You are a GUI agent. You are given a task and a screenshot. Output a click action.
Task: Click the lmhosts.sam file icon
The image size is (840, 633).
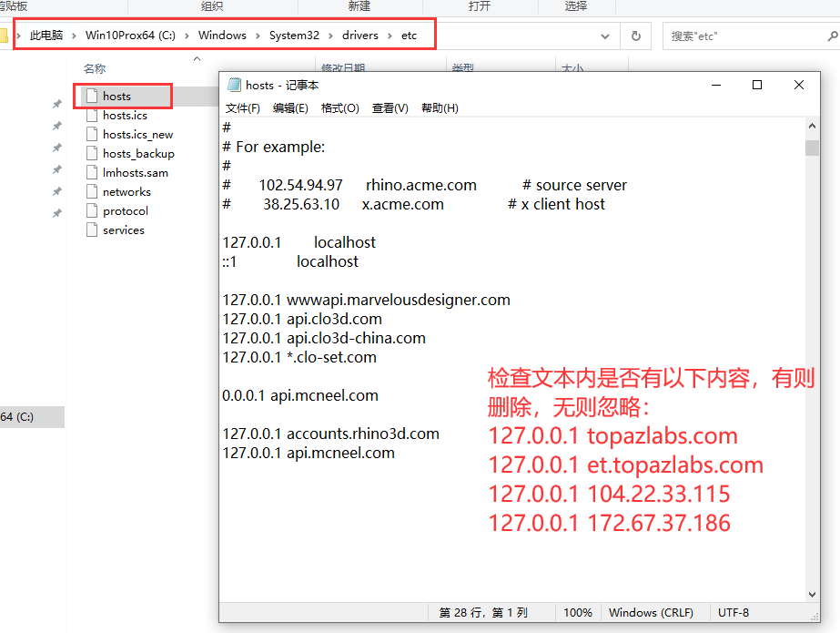92,172
